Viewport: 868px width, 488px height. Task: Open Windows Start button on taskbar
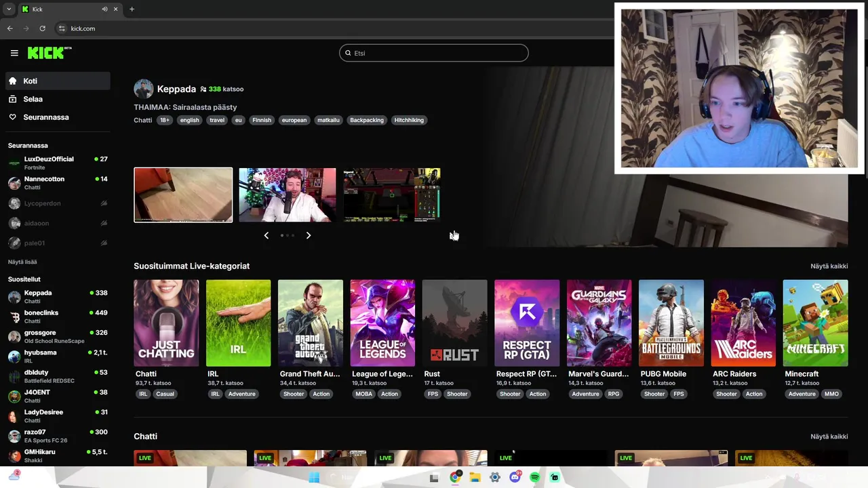click(x=314, y=477)
